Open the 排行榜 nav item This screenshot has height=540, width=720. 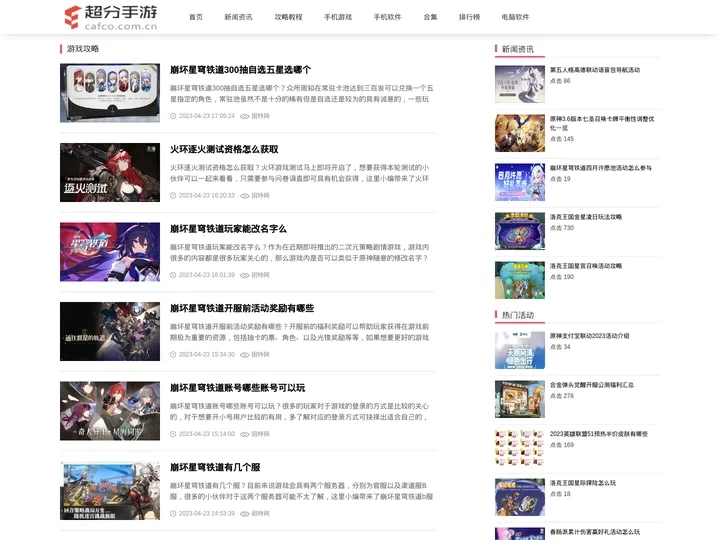(469, 17)
